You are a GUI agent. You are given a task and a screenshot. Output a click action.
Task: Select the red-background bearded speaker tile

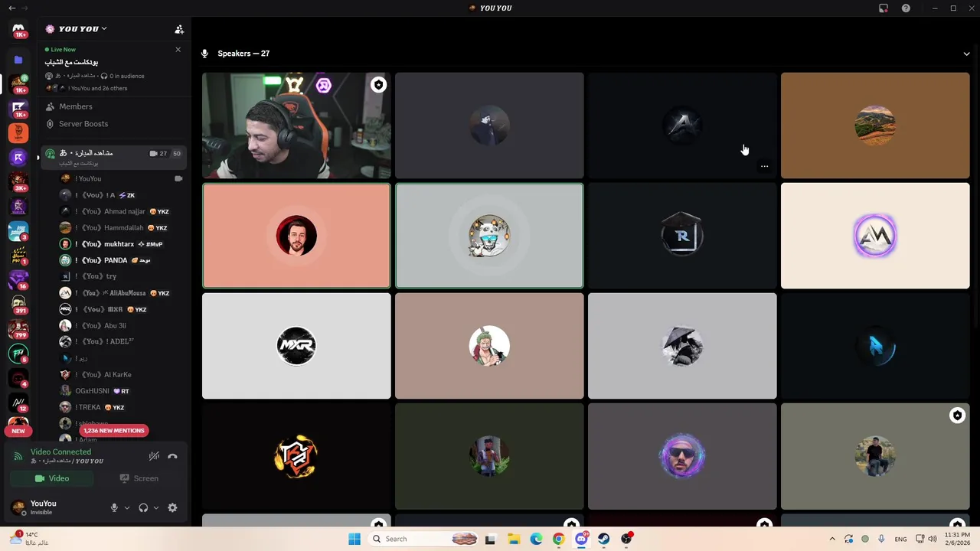click(x=296, y=236)
